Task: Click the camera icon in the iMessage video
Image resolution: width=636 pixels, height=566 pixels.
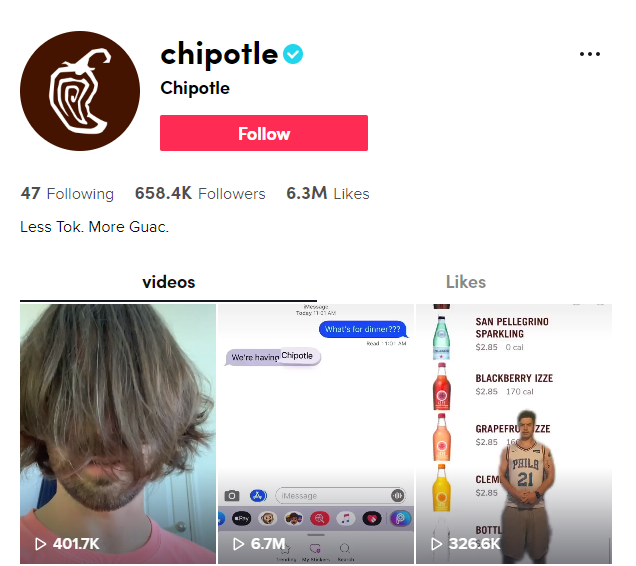Action: point(232,495)
